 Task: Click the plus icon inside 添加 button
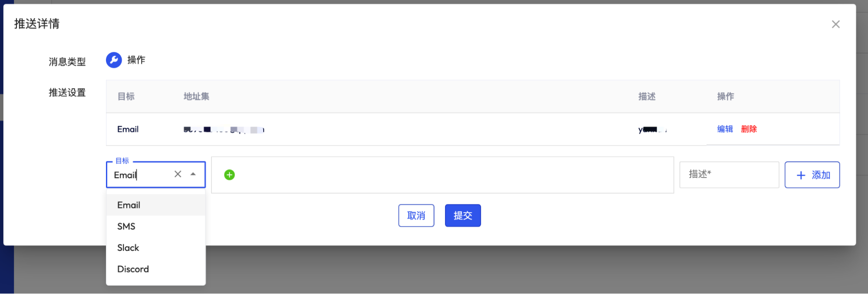(801, 175)
